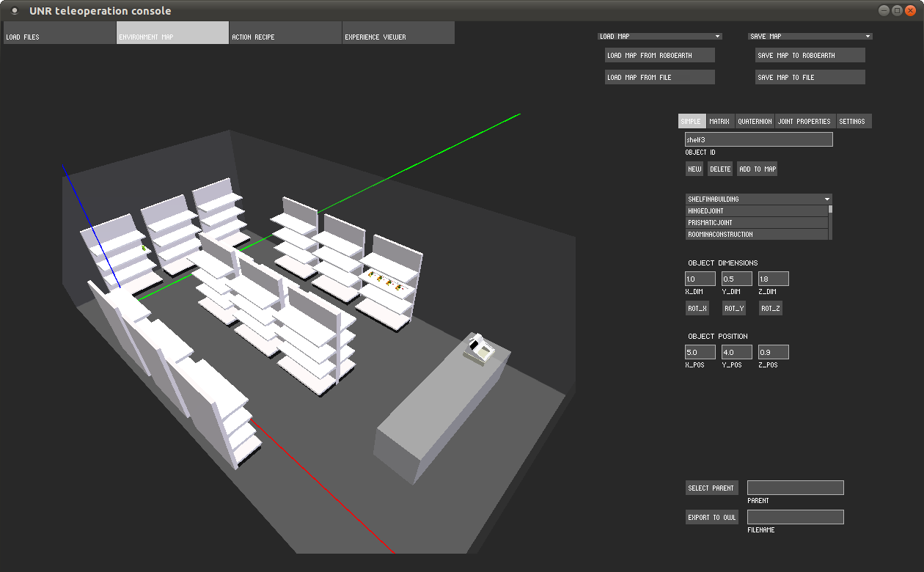The image size is (924, 572).
Task: Open the ShelfInABuilding object type dropdown
Action: point(758,199)
